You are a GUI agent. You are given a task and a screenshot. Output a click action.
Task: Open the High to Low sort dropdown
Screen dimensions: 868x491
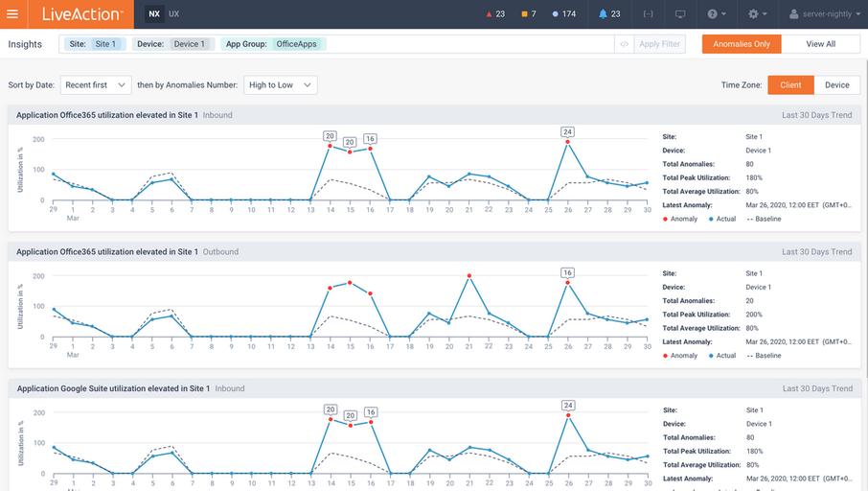(x=280, y=84)
